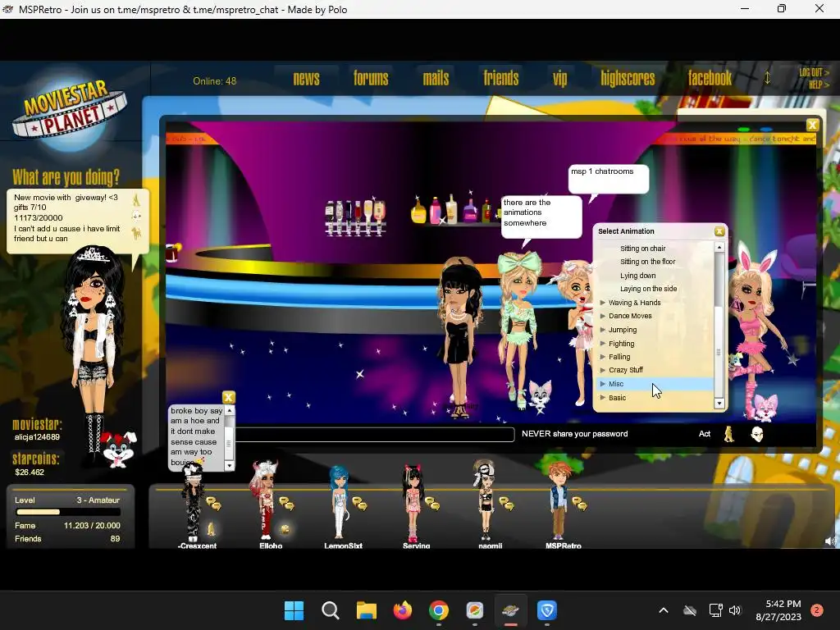Open chat bubbles for LemonSlxt
The image size is (840, 630).
tap(359, 504)
